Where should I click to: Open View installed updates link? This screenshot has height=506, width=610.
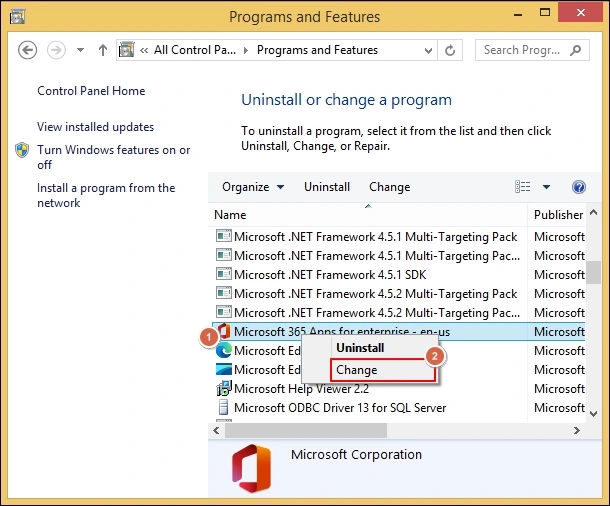[95, 127]
